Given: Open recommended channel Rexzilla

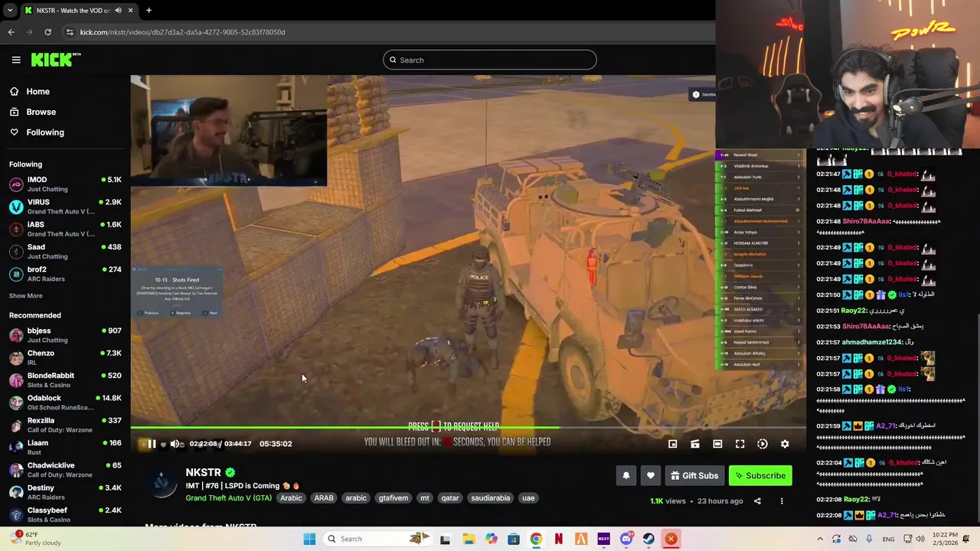Looking at the screenshot, I should (65, 425).
